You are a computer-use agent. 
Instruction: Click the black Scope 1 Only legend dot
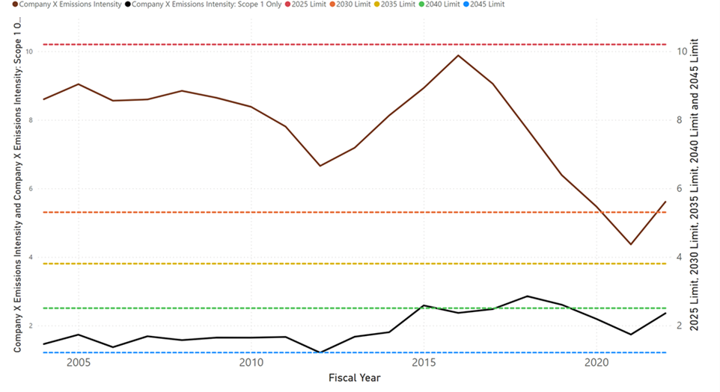[x=128, y=4]
